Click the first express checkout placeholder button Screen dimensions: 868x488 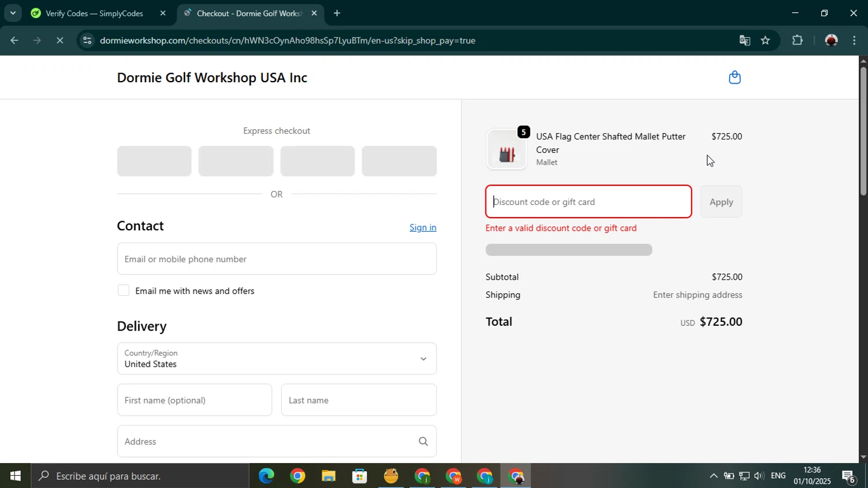(x=154, y=161)
